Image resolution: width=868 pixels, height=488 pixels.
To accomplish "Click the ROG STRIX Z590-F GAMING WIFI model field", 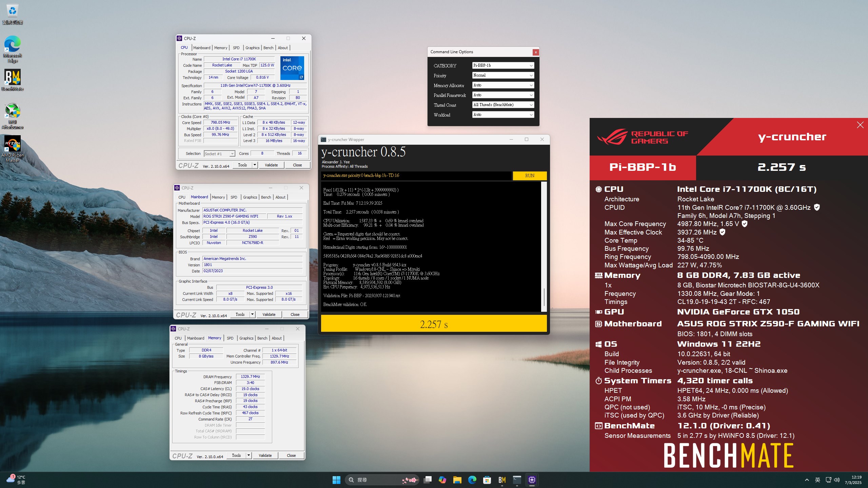I will (234, 216).
